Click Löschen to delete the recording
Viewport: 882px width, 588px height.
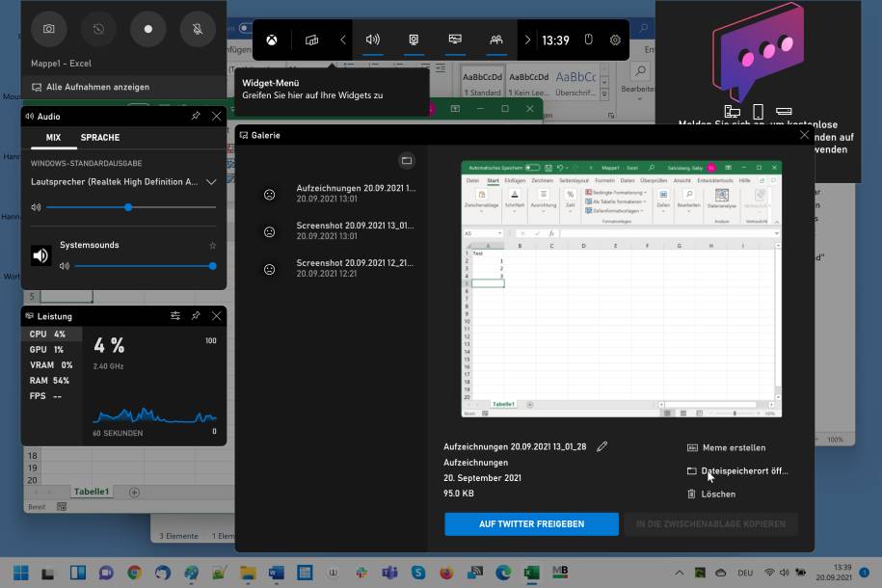tap(718, 494)
